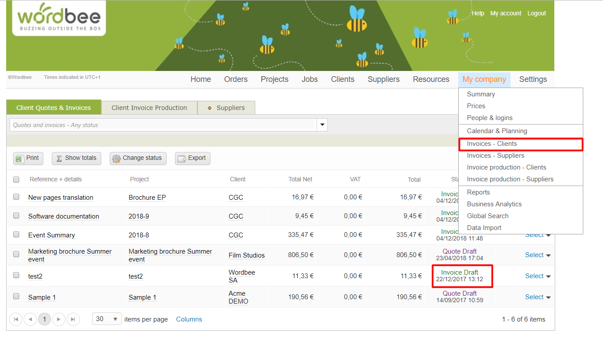Go to first page pagination arrow
This screenshot has width=603, height=364.
(16, 319)
